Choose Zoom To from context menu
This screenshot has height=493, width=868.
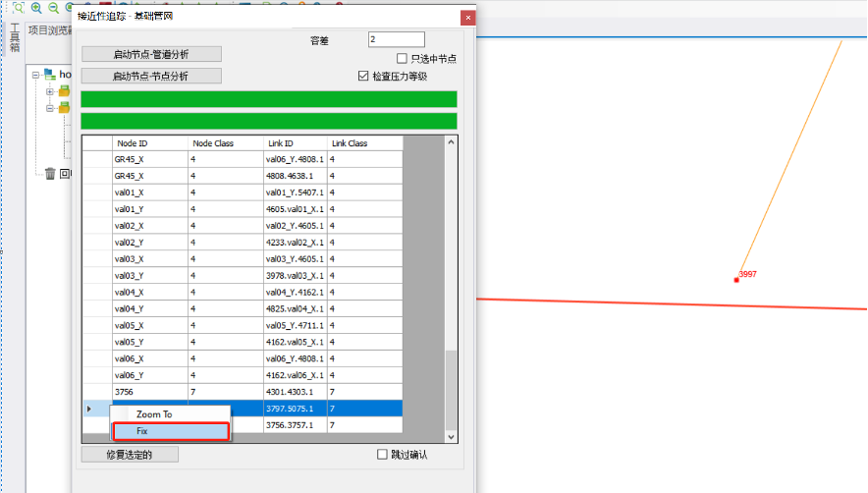pyautogui.click(x=154, y=414)
